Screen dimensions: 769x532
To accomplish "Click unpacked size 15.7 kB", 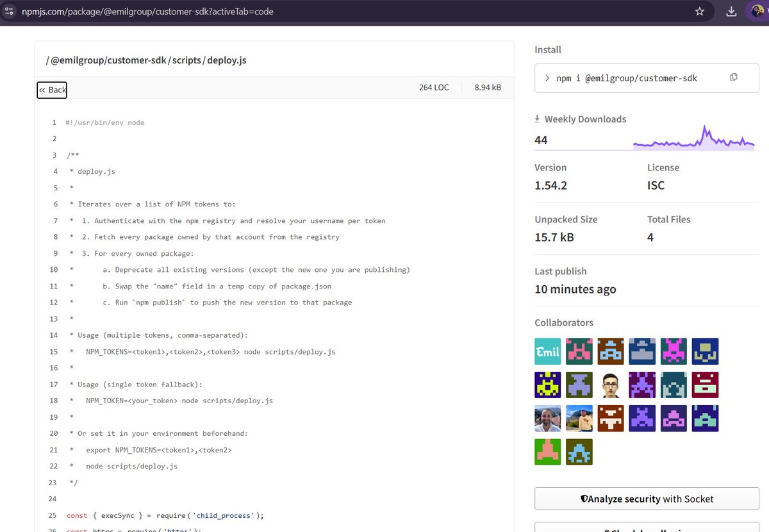I will tap(554, 237).
